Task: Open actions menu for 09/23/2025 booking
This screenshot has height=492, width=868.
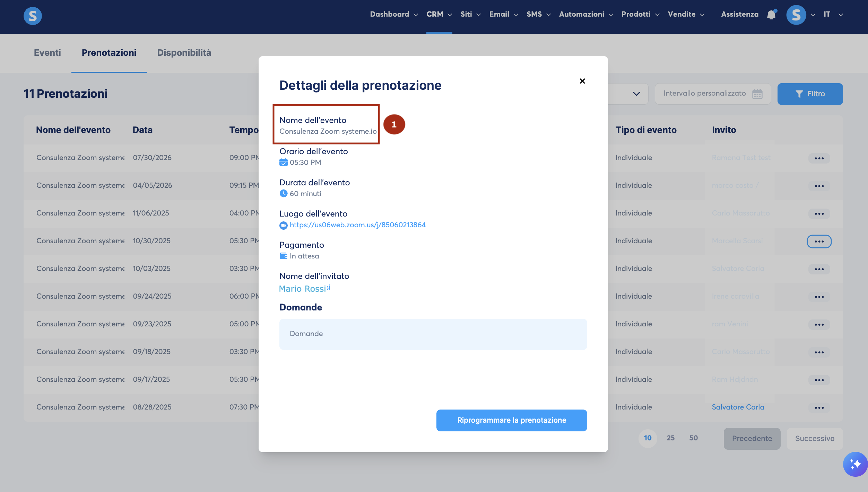Action: point(819,325)
